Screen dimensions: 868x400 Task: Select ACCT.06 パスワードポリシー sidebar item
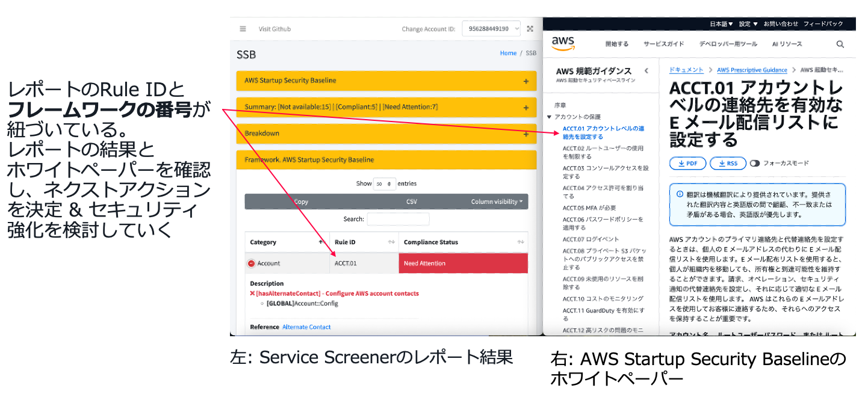[603, 223]
